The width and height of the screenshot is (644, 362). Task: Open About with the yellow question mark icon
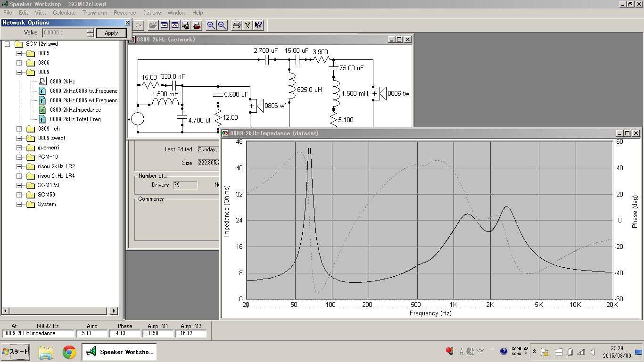(248, 25)
